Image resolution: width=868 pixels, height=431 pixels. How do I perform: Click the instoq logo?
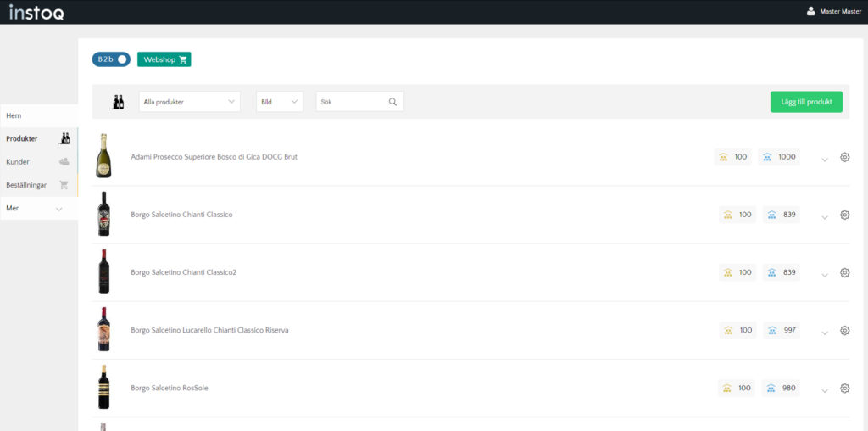36,12
